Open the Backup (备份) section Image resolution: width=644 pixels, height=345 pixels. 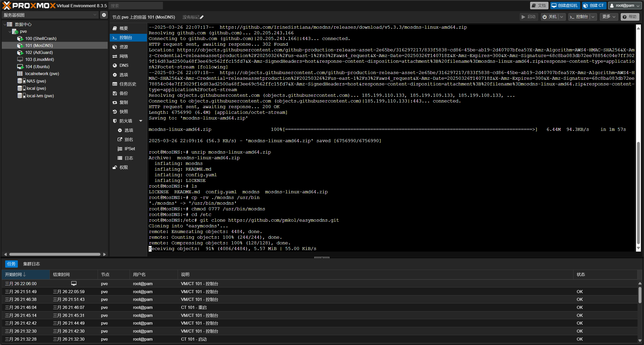pyautogui.click(x=123, y=93)
